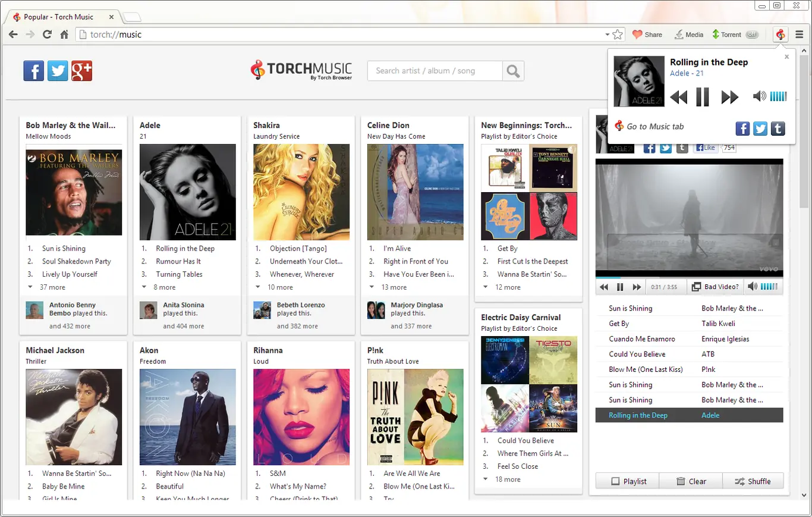Play 'Rumour Has It' track

click(178, 261)
